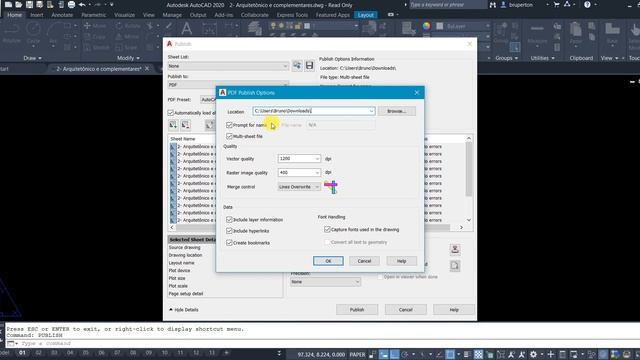Viewport: 640px width, 360px height.
Task: Open the Precision dropdown showing None
Action: coord(325,282)
